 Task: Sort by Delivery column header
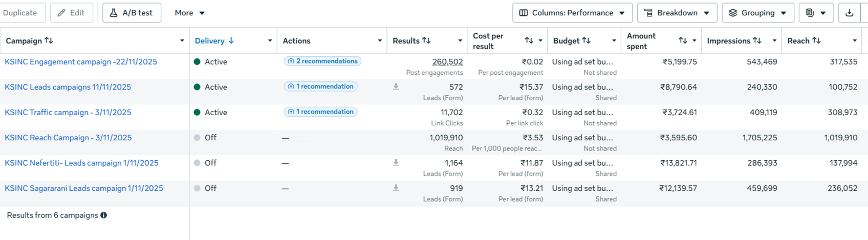pos(214,41)
